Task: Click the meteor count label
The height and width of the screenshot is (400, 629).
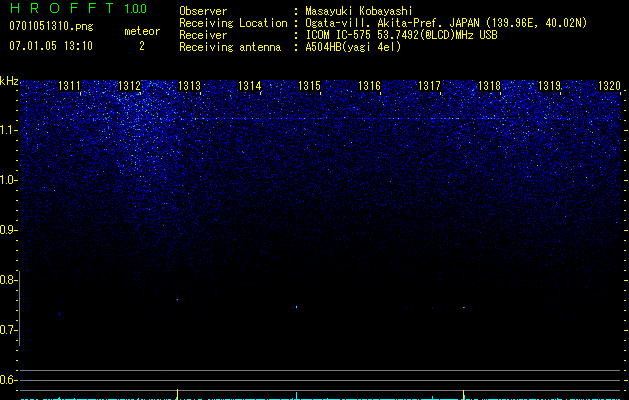Action: 142,31
